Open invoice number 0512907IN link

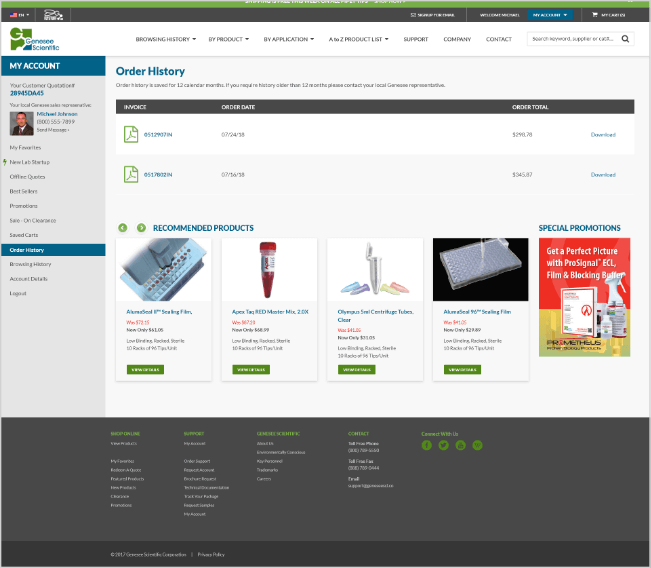(158, 135)
